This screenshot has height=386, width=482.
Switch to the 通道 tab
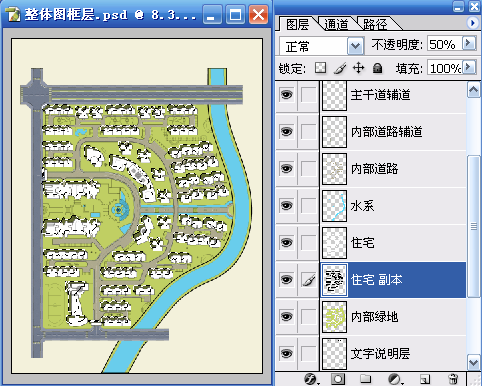click(x=336, y=24)
